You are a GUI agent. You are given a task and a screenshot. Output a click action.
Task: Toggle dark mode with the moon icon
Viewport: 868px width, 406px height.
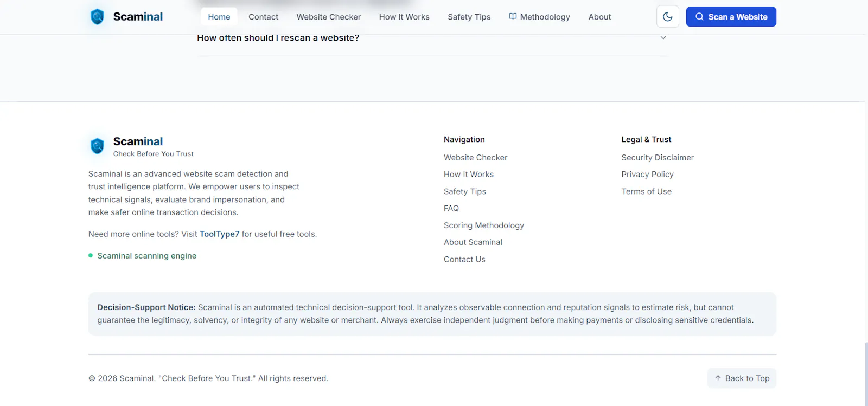[668, 17]
